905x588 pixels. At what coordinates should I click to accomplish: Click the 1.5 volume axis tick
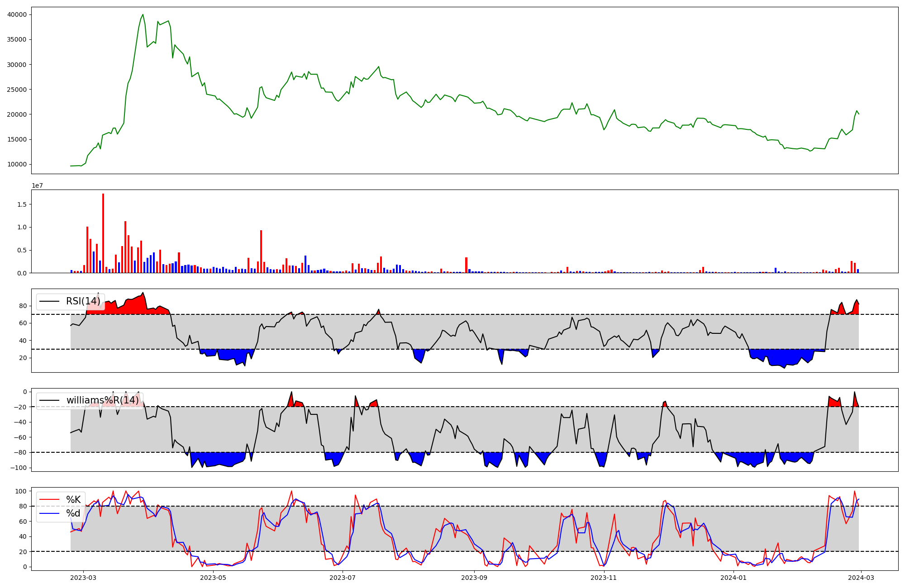click(22, 204)
